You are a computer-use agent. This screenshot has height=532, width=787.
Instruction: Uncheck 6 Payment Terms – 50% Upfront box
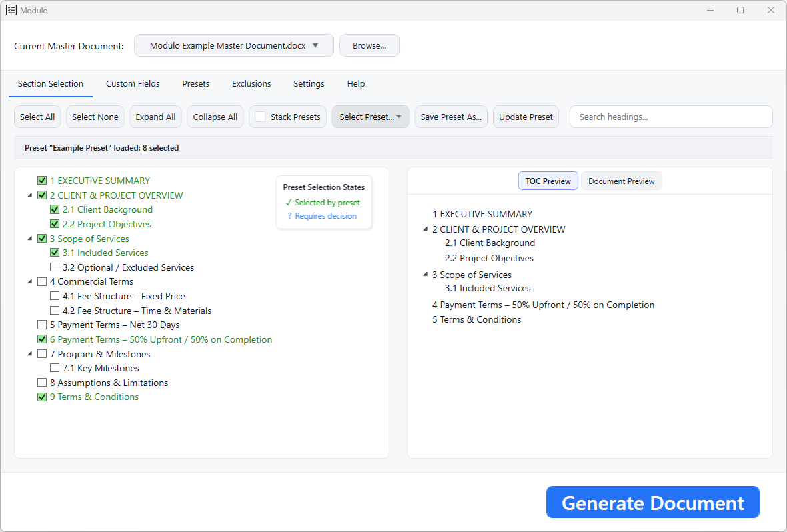(42, 339)
